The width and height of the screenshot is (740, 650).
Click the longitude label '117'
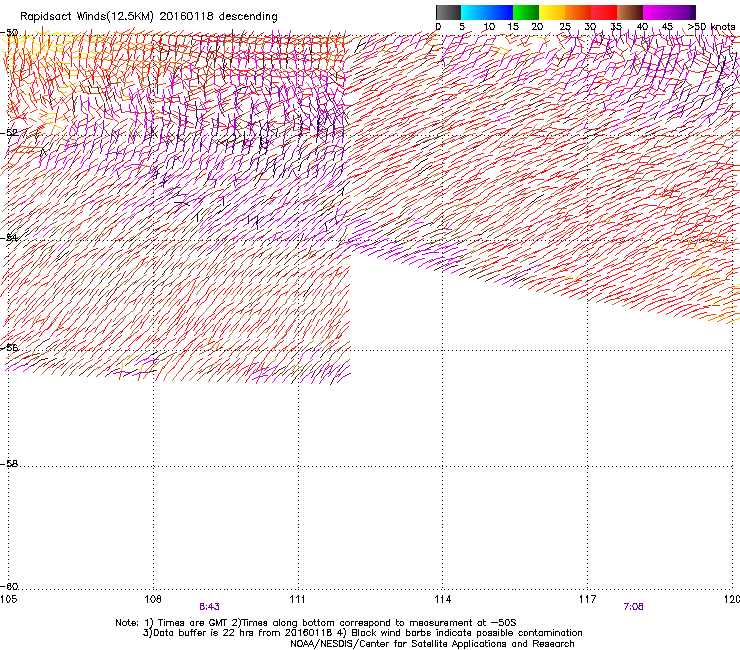(x=587, y=599)
